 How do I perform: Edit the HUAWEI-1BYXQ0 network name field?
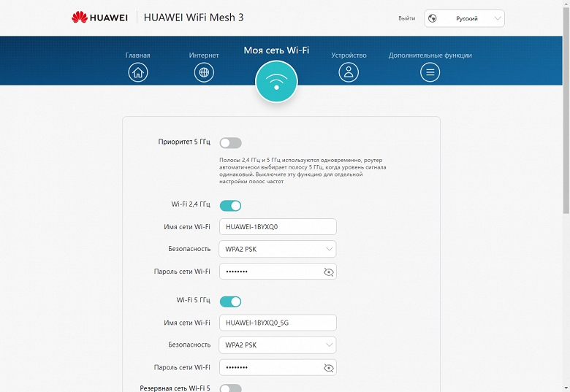coord(278,227)
